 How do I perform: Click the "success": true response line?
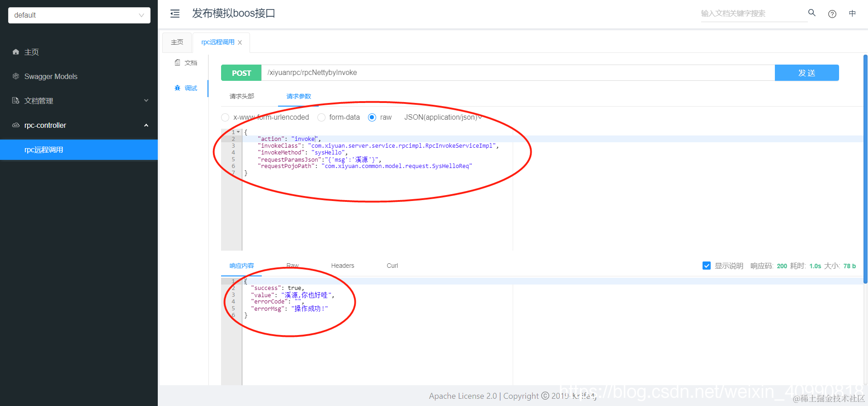(x=278, y=288)
